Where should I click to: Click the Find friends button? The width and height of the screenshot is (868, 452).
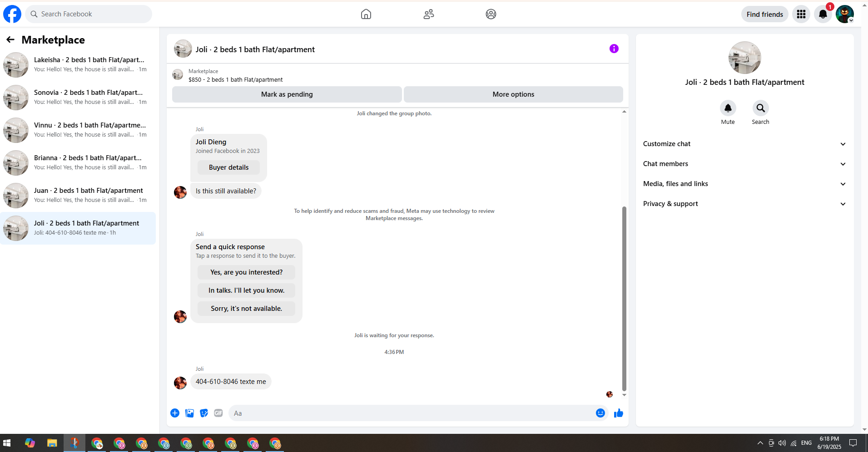[x=765, y=14]
